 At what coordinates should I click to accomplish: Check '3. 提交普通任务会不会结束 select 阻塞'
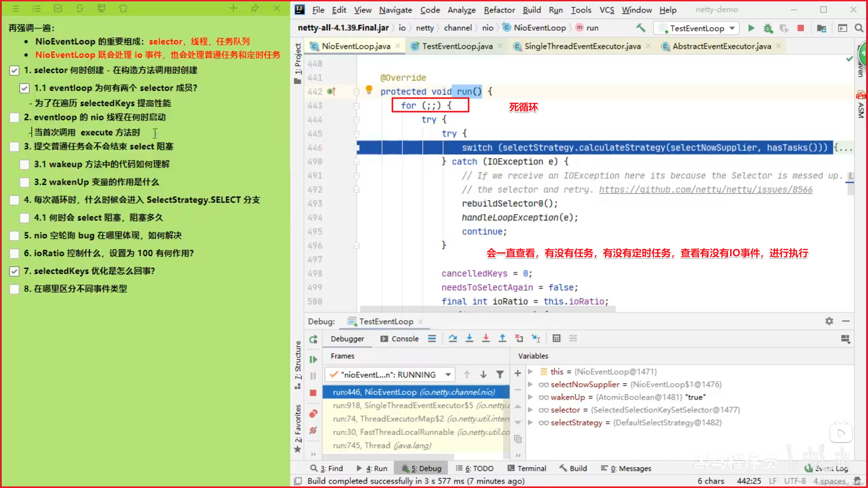click(14, 147)
